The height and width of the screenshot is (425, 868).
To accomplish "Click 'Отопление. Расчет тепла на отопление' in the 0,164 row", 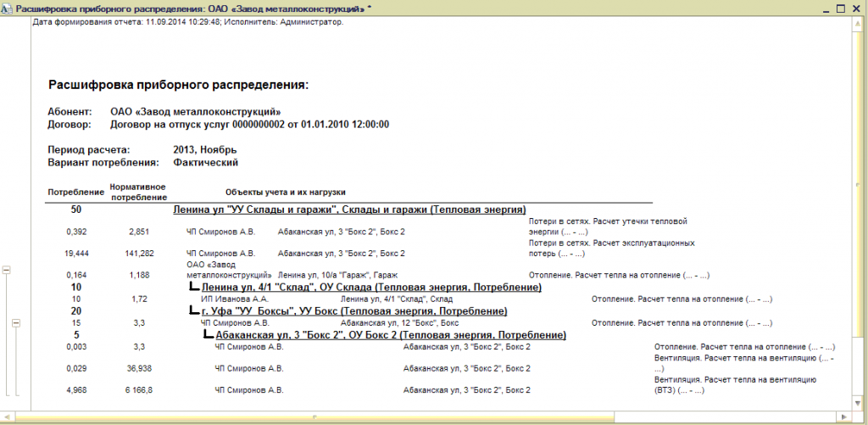I will click(x=620, y=275).
